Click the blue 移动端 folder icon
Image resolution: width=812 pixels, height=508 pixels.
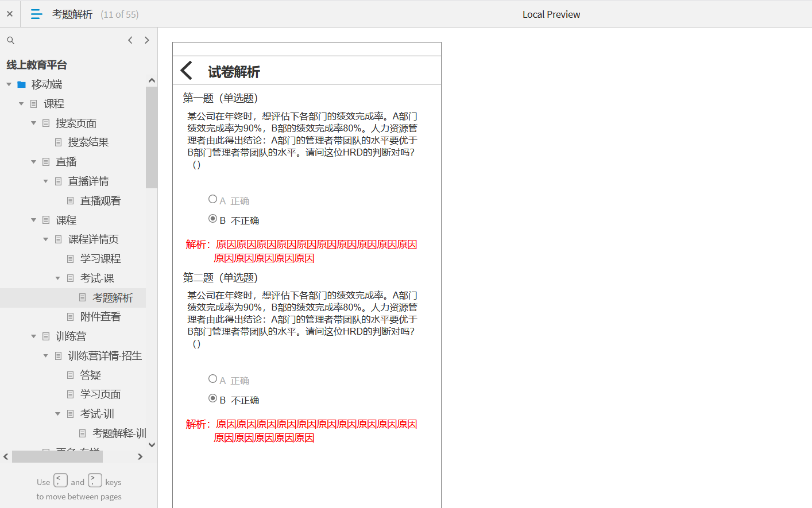[x=22, y=84]
